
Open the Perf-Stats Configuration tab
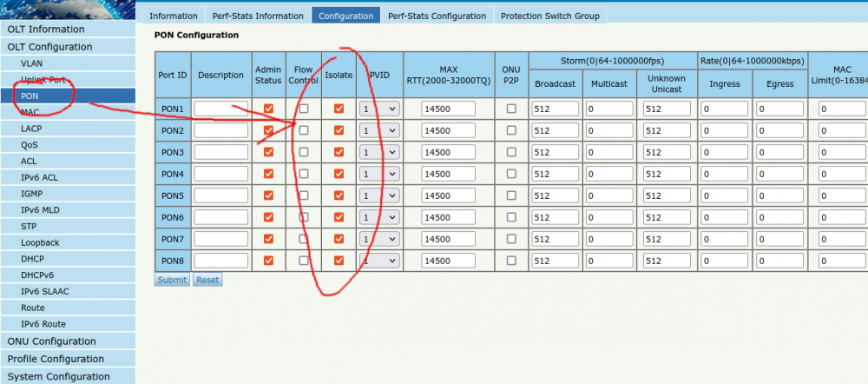437,16
